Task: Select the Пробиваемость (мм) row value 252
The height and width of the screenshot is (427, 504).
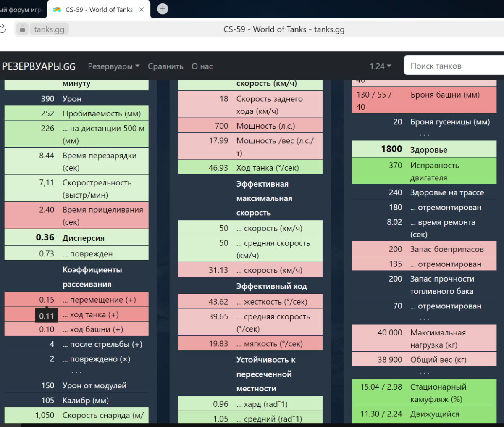Action: pos(76,113)
